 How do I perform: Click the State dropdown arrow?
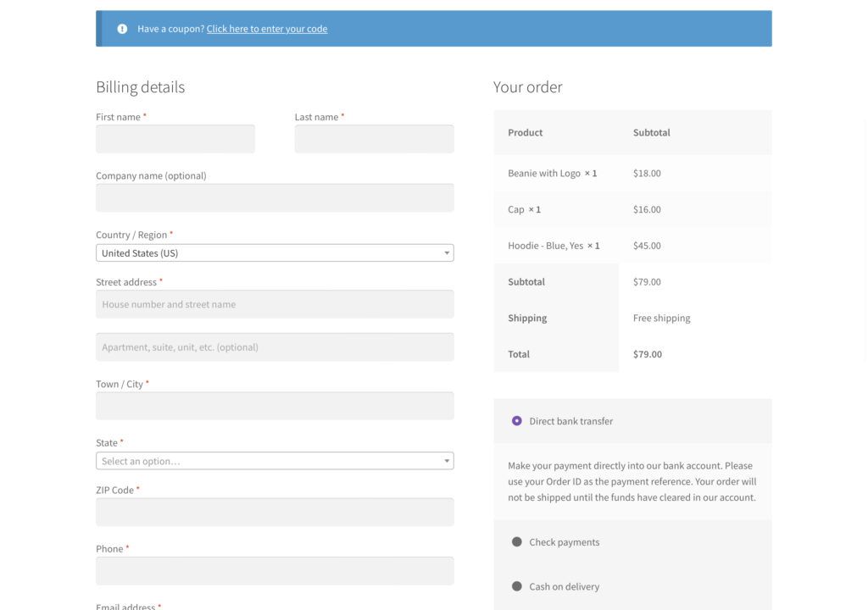click(447, 461)
